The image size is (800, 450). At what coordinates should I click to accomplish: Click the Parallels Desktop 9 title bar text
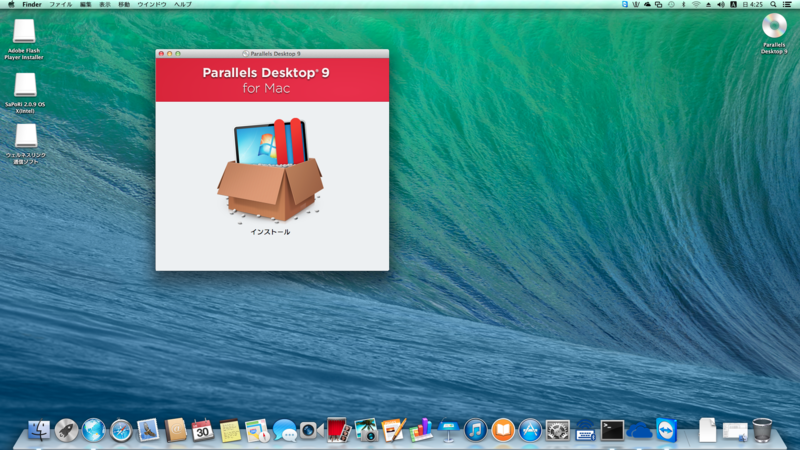point(276,54)
